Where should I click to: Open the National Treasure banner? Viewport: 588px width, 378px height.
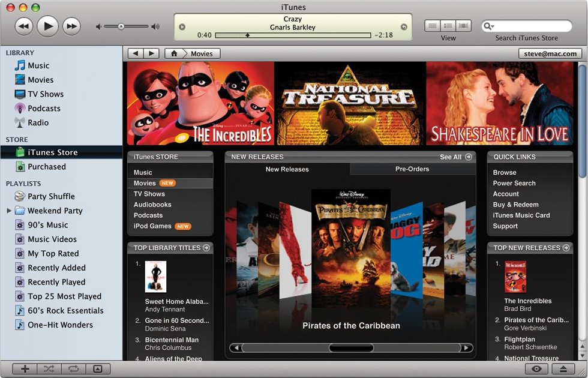point(350,103)
